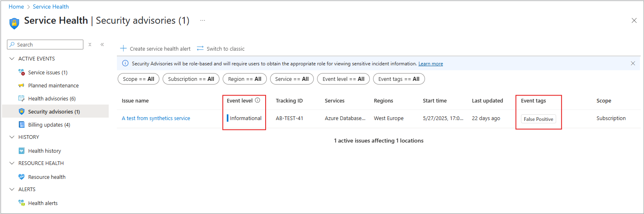The height and width of the screenshot is (214, 644).
Task: Open the Service filter
Action: point(292,79)
